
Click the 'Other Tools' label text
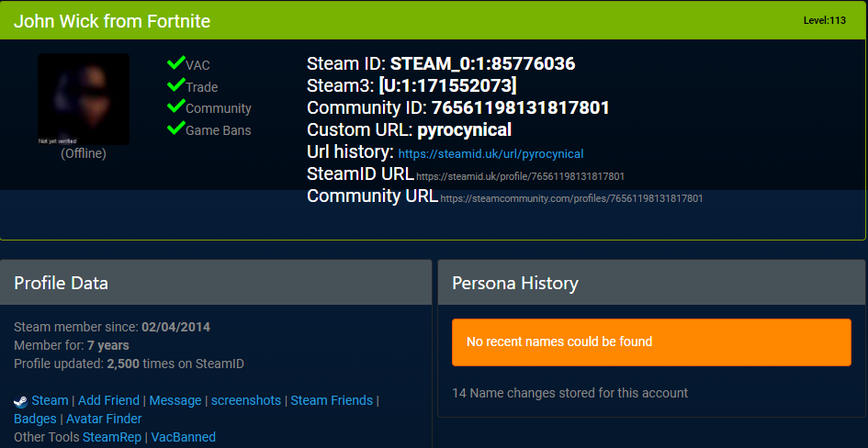pyautogui.click(x=47, y=437)
